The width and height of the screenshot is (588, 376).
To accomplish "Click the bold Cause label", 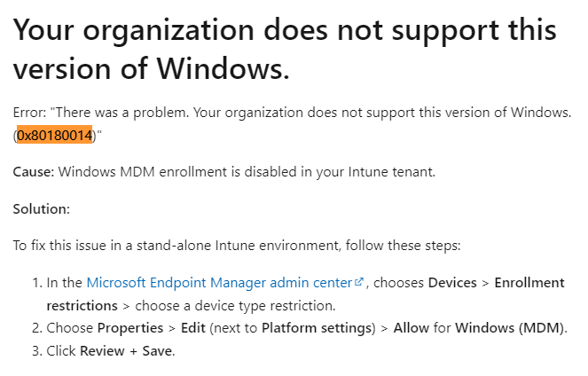I will point(34,172).
